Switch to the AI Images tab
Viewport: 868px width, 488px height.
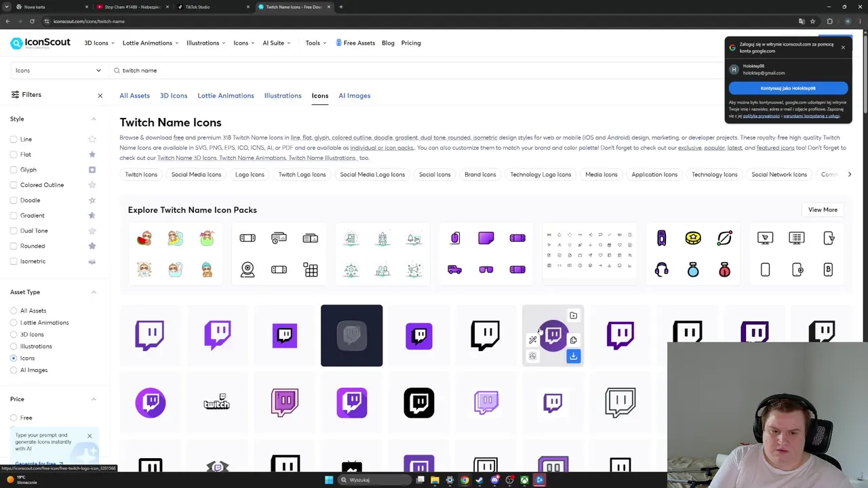click(355, 96)
